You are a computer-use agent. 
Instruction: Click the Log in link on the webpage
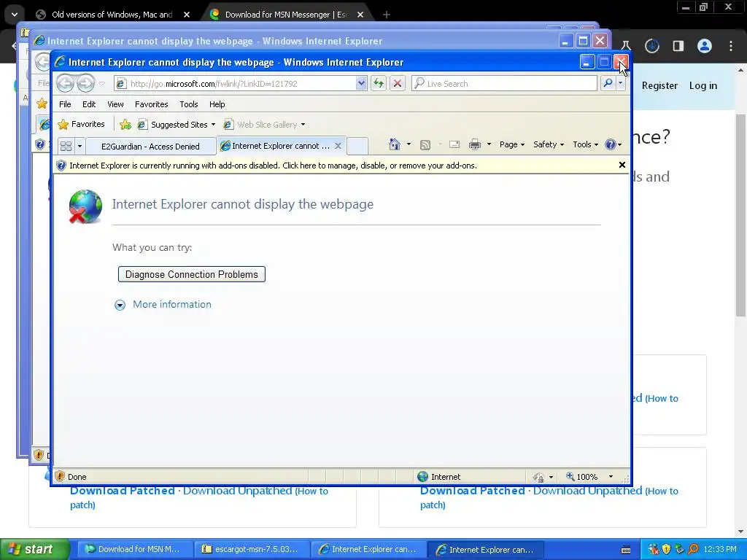703,85
